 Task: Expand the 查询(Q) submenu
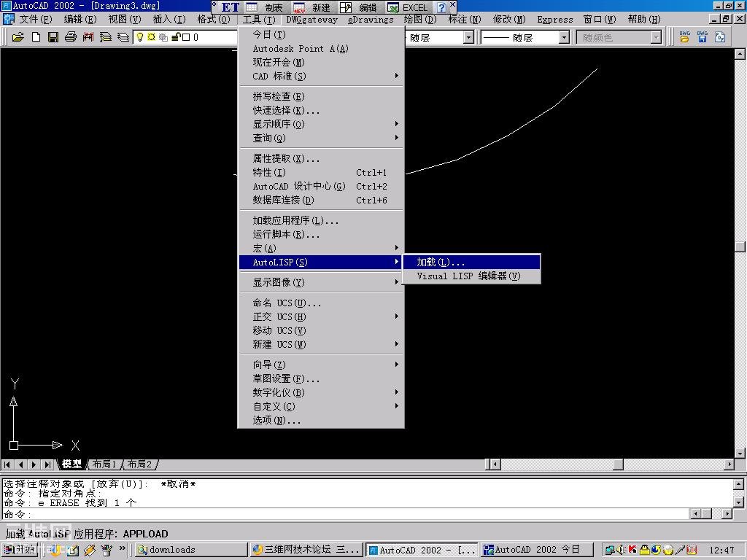pos(321,138)
